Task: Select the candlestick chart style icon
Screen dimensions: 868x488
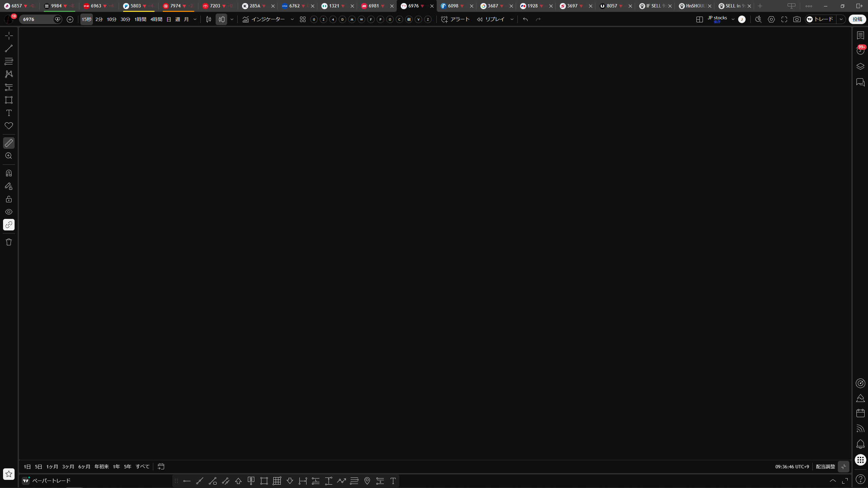Action: [209, 19]
